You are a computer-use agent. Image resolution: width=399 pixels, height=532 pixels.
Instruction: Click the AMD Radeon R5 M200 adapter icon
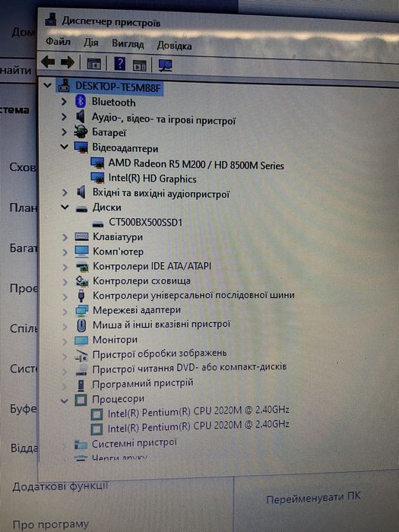tap(97, 163)
